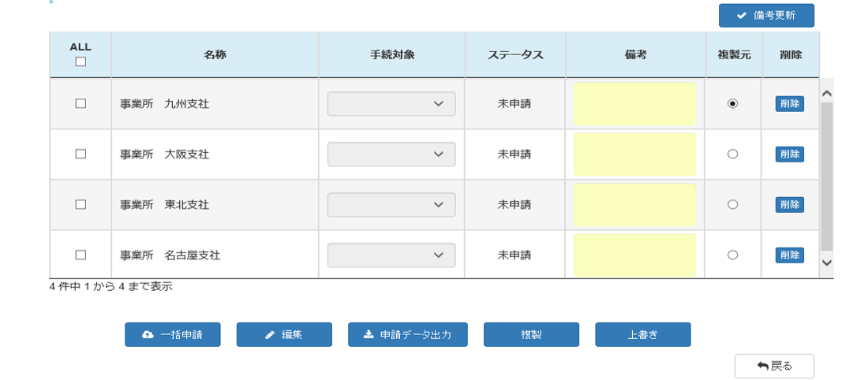
Task: Open the 手続対象 dropdown for 九州支社
Action: point(391,104)
